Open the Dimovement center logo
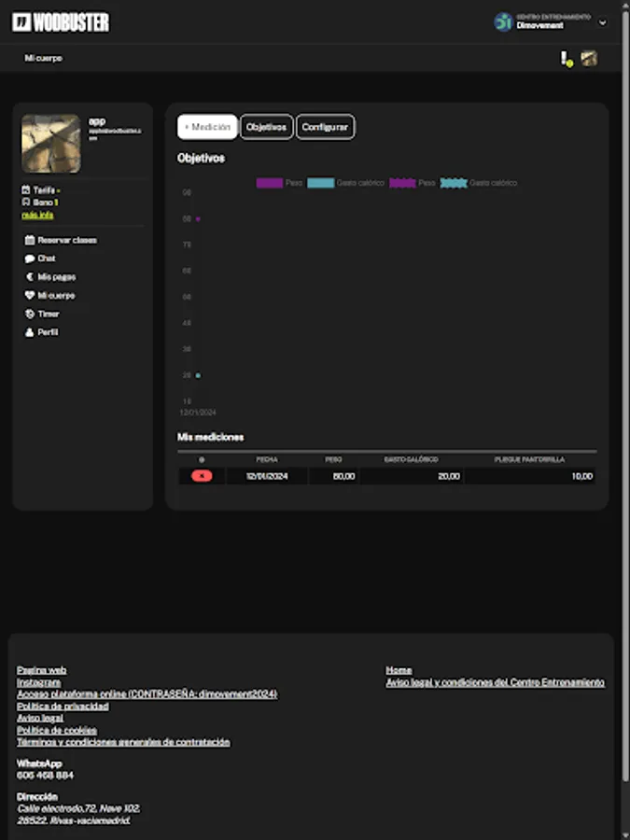Screen dimensions: 630x840 click(503, 22)
